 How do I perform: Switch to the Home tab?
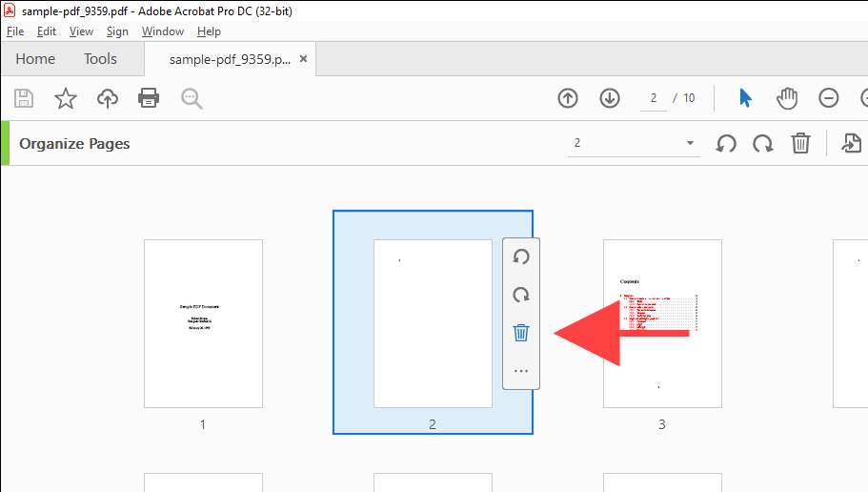pos(35,59)
